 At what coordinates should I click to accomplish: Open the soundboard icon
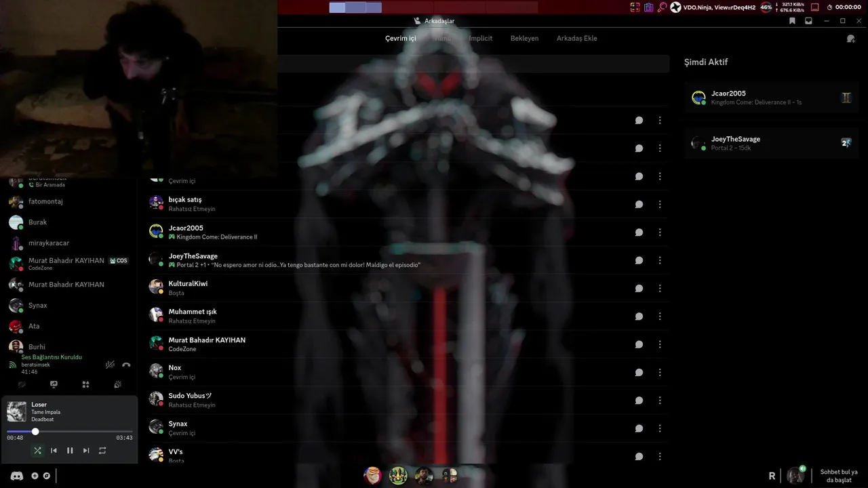117,384
